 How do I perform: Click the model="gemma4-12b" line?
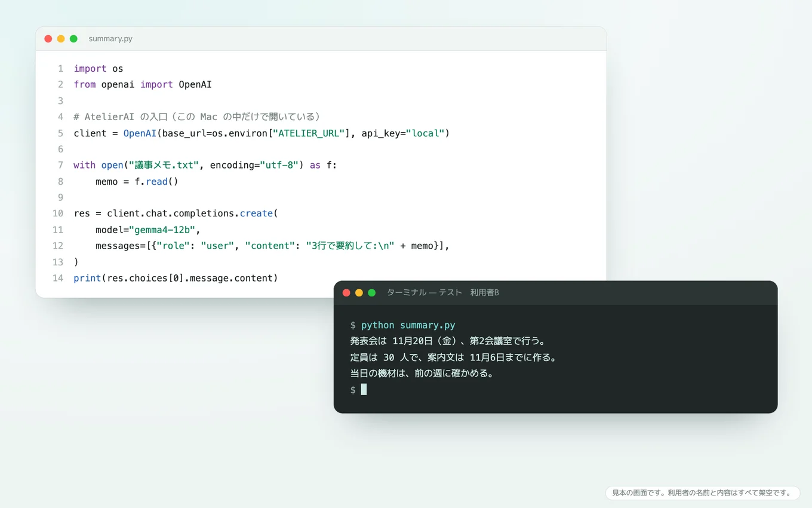(x=148, y=230)
